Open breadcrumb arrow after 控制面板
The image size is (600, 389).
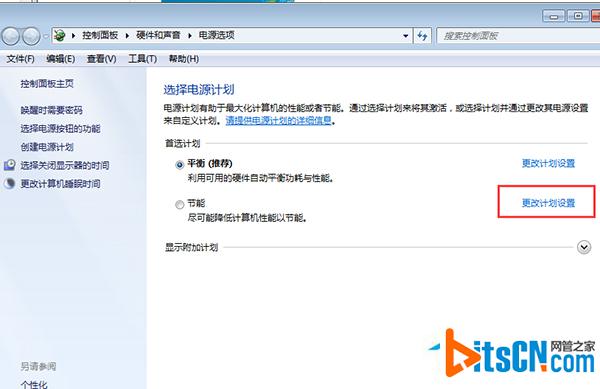(x=127, y=36)
